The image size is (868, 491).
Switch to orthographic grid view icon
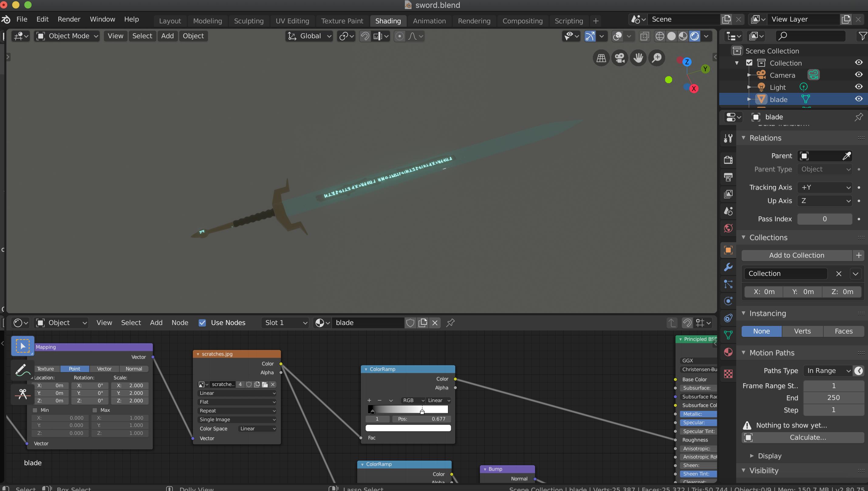click(x=601, y=58)
